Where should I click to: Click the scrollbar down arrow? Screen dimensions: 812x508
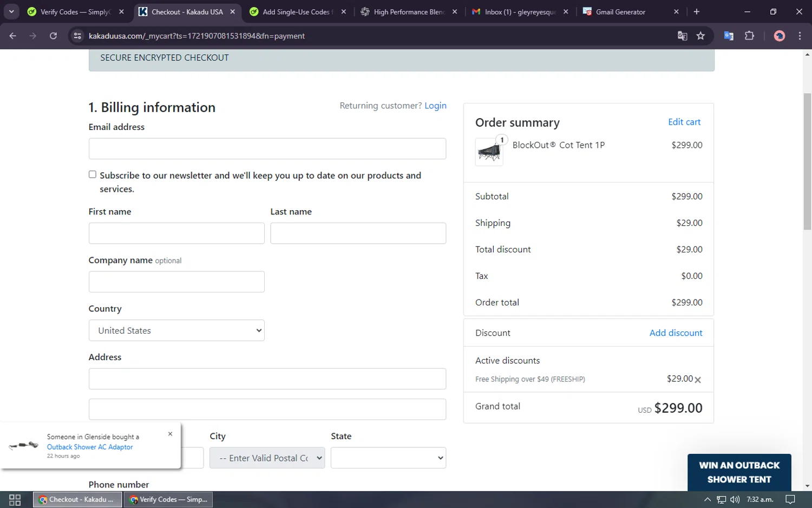807,486
